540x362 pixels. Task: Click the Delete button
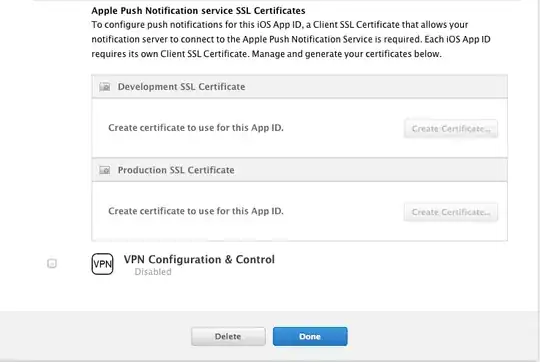[x=228, y=337]
